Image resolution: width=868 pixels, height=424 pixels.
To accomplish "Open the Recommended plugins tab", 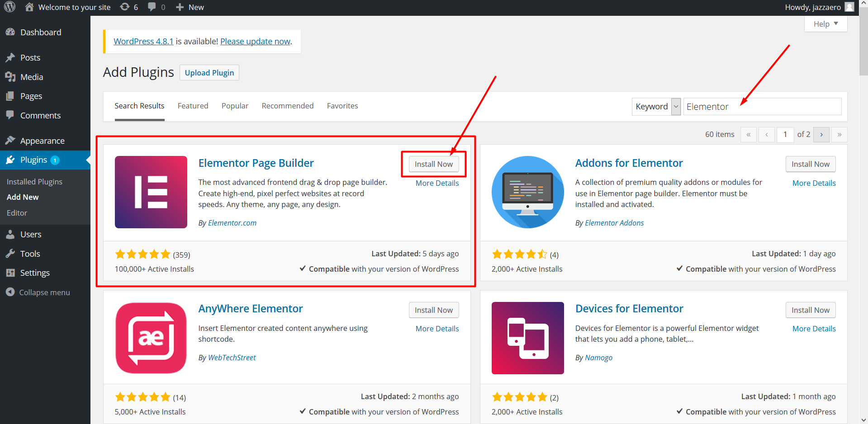I will pyautogui.click(x=287, y=105).
